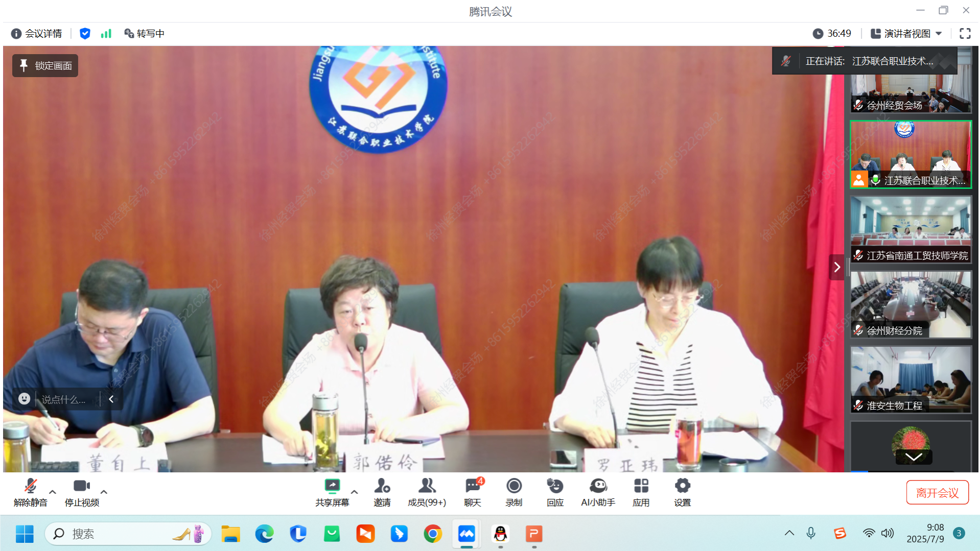Click the Leave Meeting button
Image resolution: width=980 pixels, height=551 pixels.
pyautogui.click(x=937, y=492)
